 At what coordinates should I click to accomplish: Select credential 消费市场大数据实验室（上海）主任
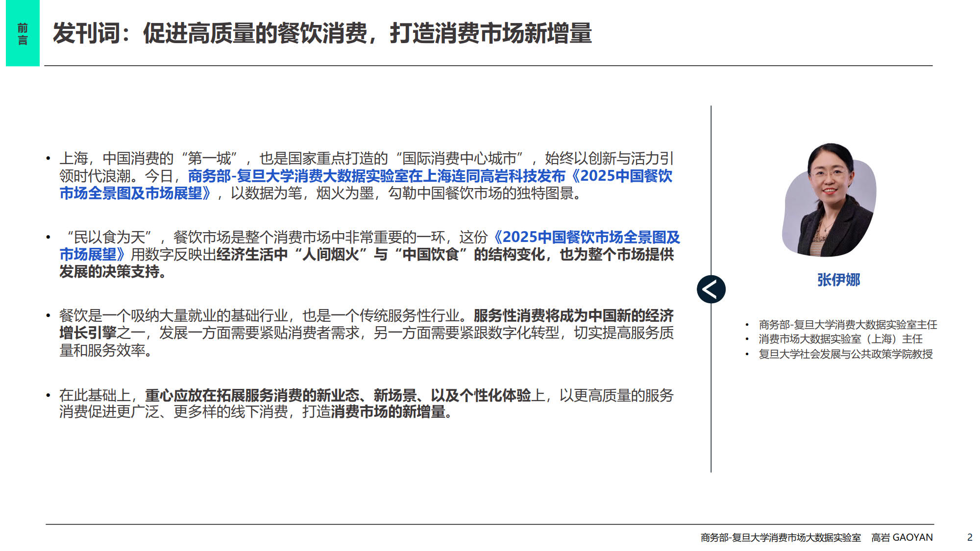(840, 339)
